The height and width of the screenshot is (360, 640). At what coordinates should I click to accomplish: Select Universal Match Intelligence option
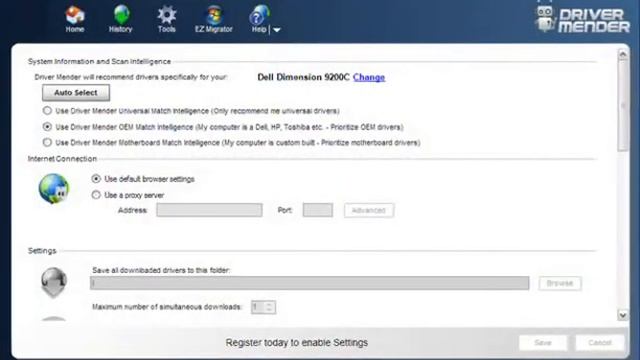47,111
